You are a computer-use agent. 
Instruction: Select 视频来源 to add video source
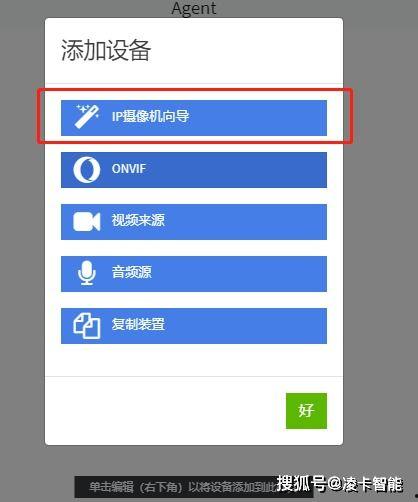pos(194,222)
